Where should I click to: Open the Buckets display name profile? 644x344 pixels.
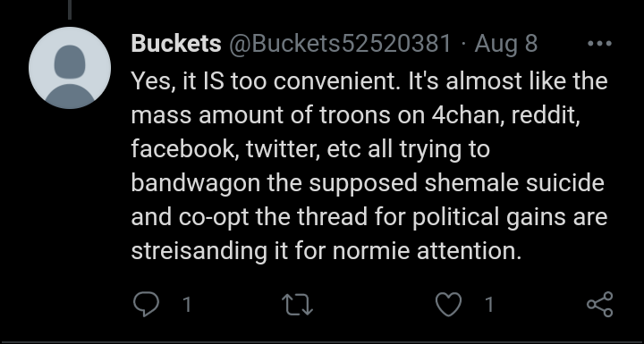(176, 43)
